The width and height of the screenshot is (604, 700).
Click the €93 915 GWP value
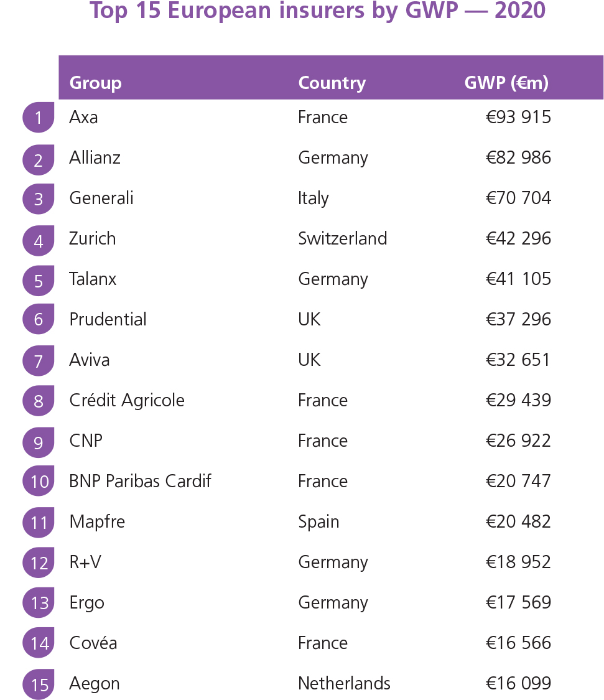click(518, 118)
